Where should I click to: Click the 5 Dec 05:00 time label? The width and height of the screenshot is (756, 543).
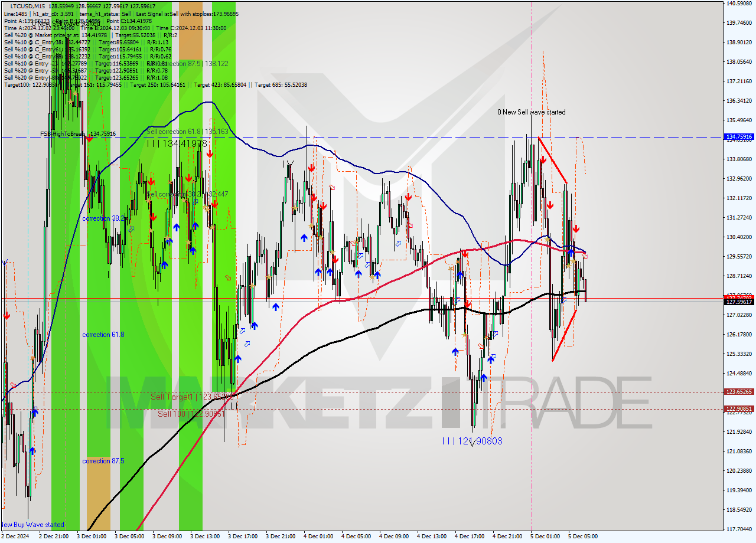click(584, 537)
